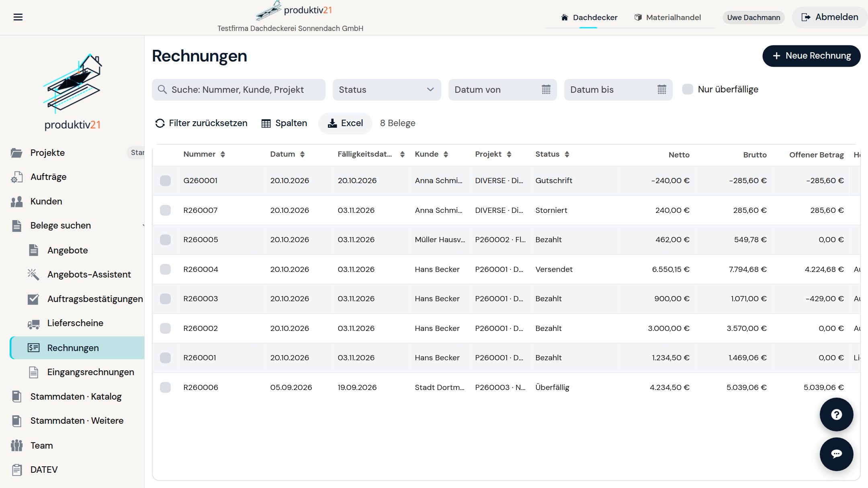Click Filter zurücksetzen
Viewport: 868px width, 488px height.
[201, 123]
